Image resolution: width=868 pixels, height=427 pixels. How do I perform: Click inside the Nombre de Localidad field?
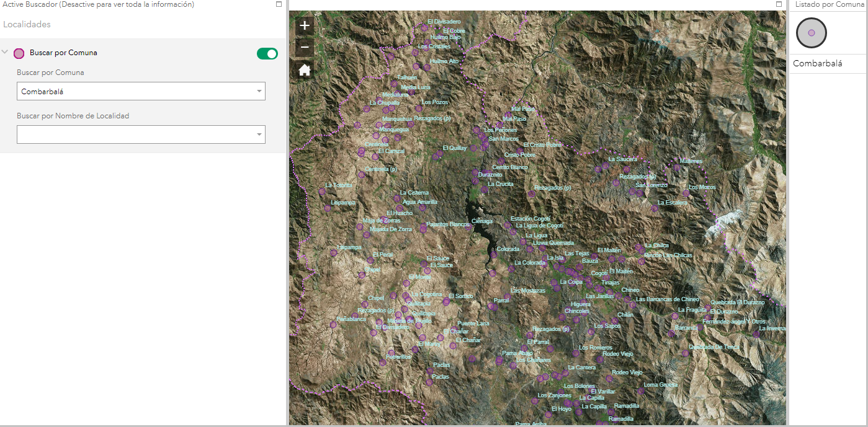click(x=133, y=134)
